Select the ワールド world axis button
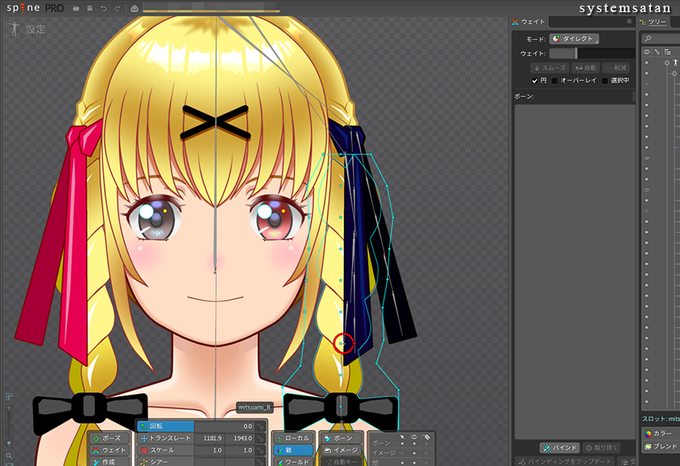This screenshot has width=680, height=466. [x=293, y=462]
